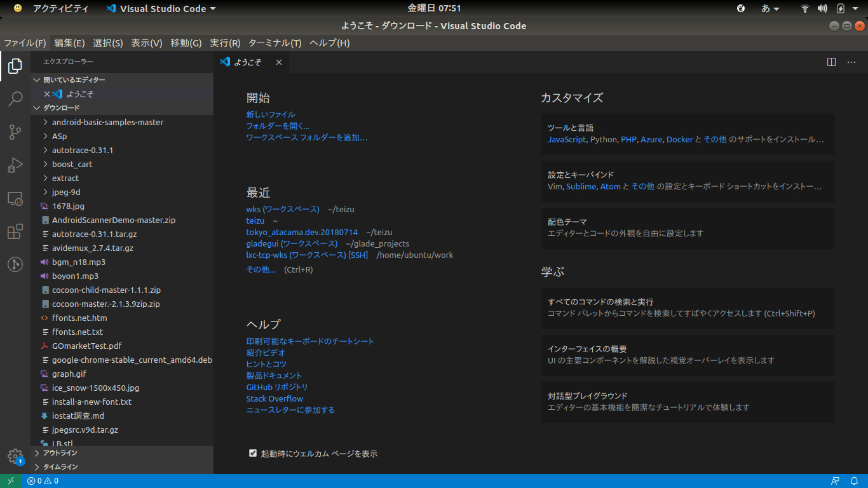The width and height of the screenshot is (868, 488).
Task: Open the ファイル menu
Action: coord(25,43)
